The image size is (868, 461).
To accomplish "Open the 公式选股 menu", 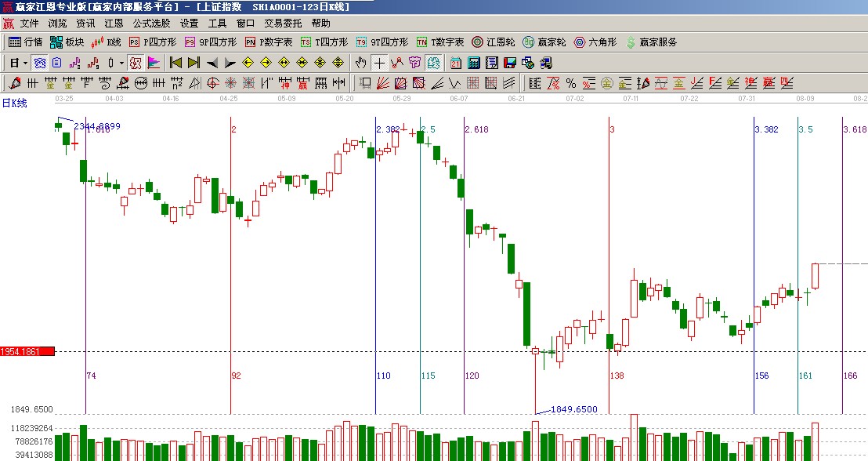I will point(151,24).
